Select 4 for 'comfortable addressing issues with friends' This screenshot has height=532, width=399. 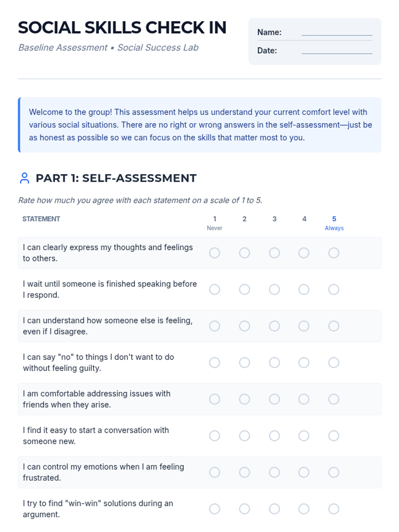coord(304,399)
